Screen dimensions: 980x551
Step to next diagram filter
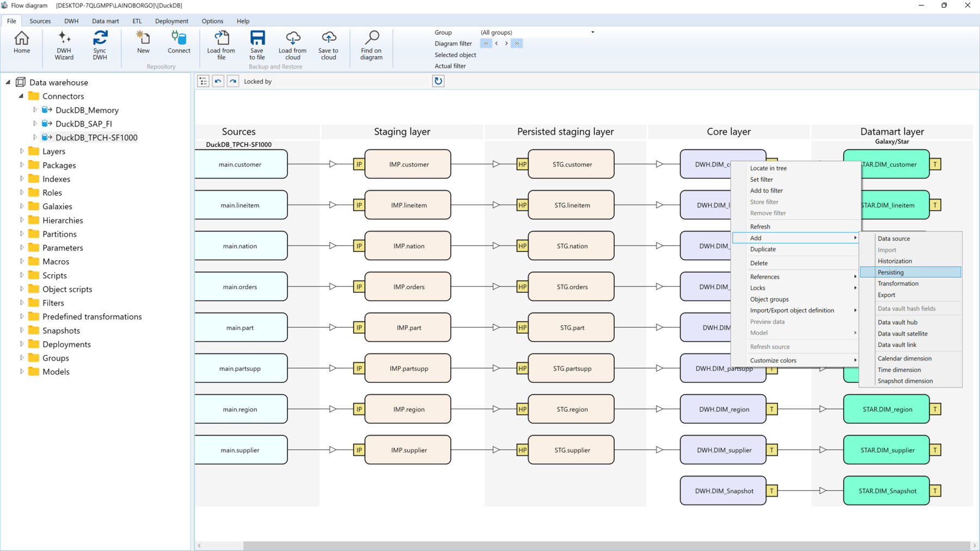(506, 44)
